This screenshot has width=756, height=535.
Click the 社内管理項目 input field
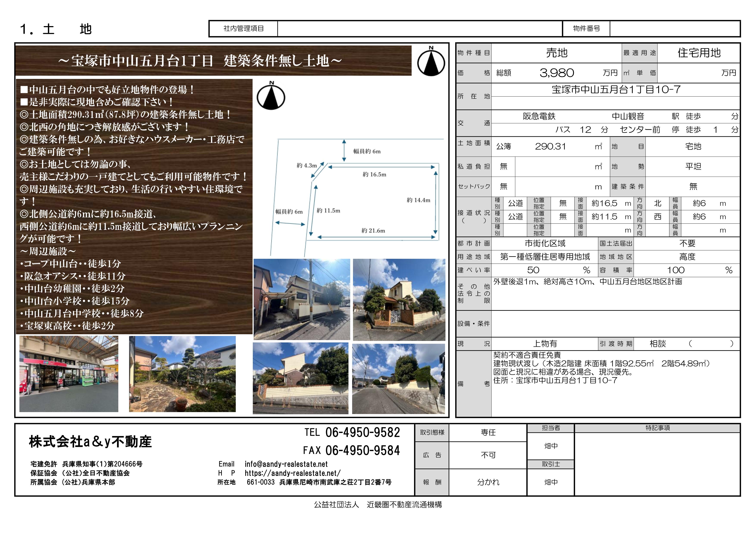(x=420, y=29)
